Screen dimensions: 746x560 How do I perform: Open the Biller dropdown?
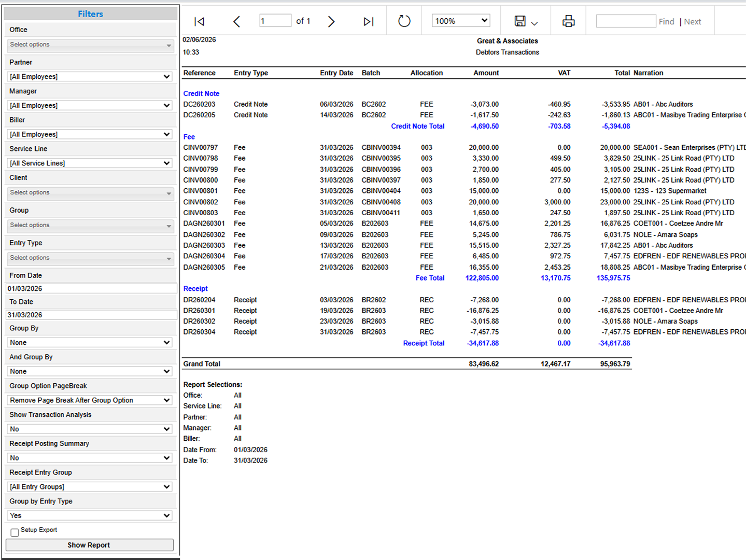(90, 134)
